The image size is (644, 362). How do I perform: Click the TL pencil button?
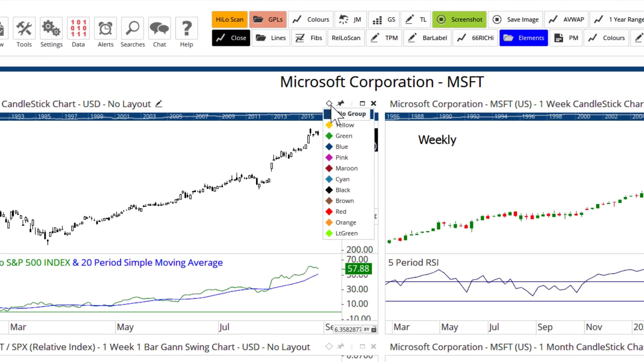(x=416, y=19)
